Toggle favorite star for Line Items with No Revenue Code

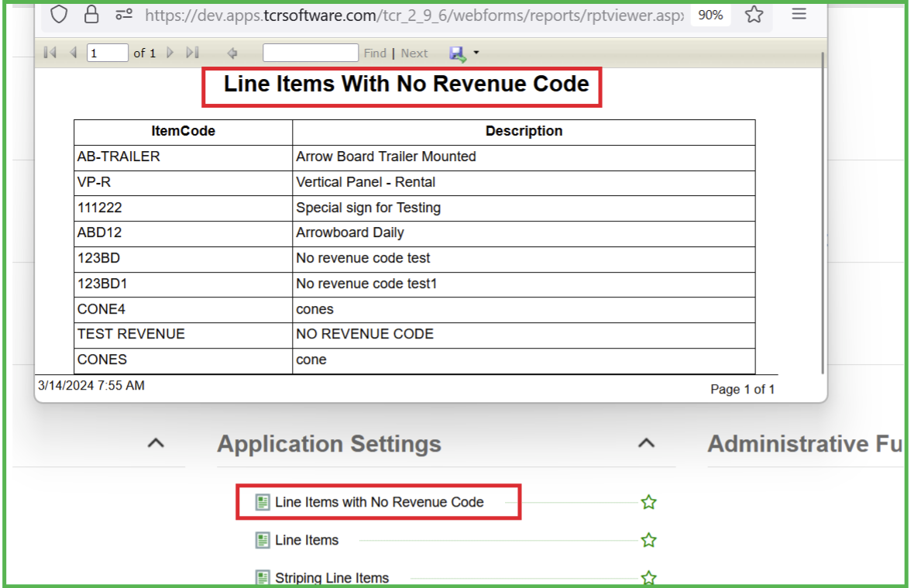(x=648, y=502)
